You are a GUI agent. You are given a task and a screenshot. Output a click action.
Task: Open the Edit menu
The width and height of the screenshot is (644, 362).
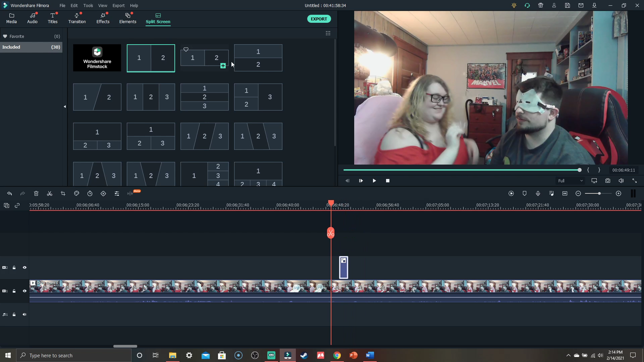click(74, 6)
